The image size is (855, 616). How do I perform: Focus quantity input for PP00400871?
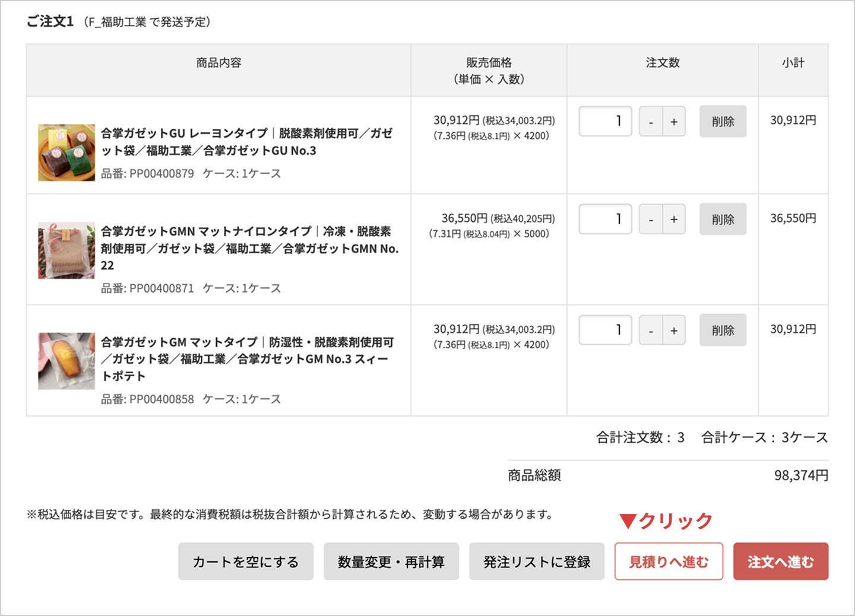click(605, 220)
